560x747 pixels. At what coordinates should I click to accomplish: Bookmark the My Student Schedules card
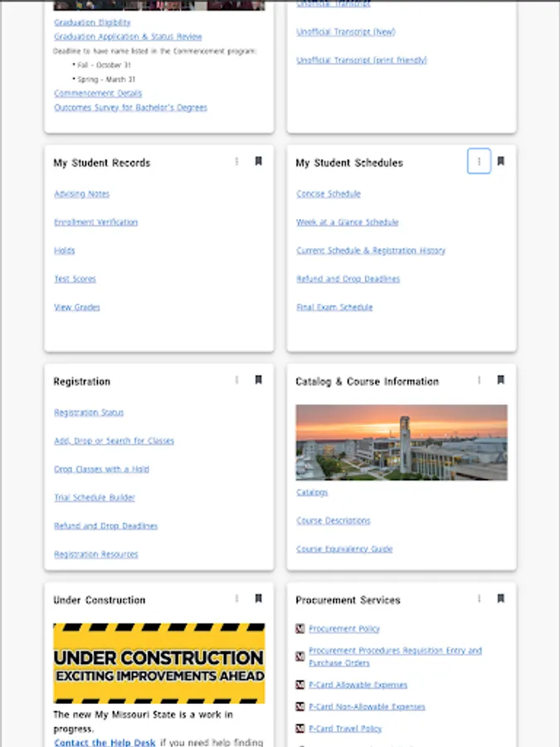pos(501,161)
